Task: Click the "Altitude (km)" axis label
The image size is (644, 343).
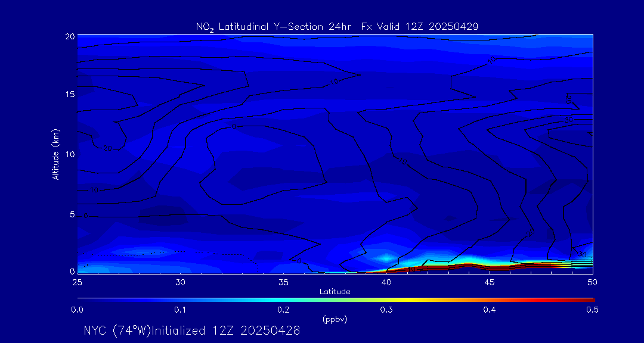Action: coord(55,154)
